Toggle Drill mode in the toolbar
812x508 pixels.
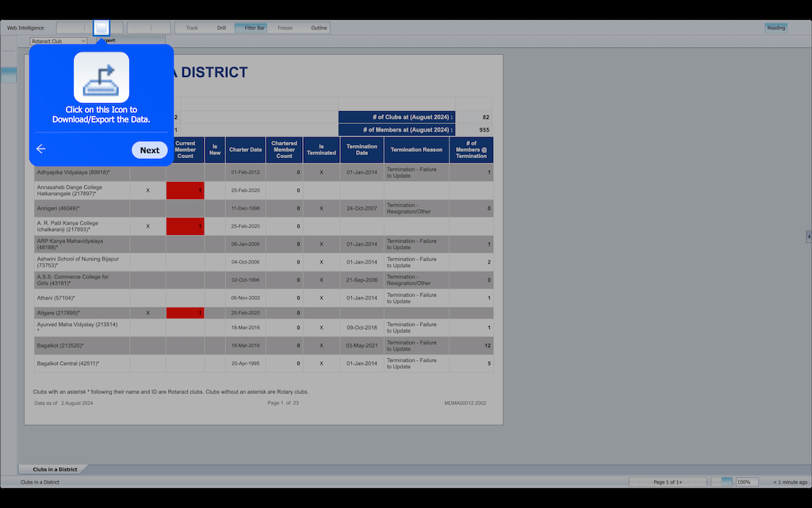tap(221, 28)
